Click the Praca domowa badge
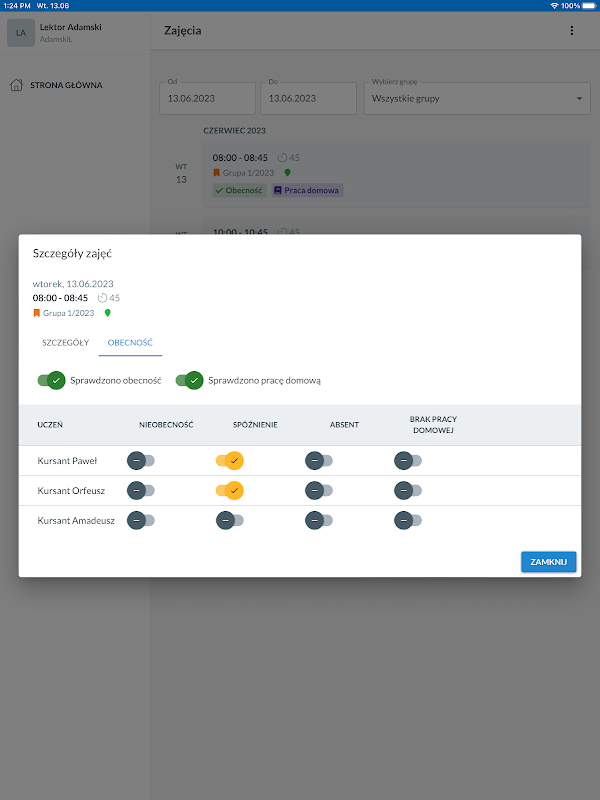 pos(307,190)
